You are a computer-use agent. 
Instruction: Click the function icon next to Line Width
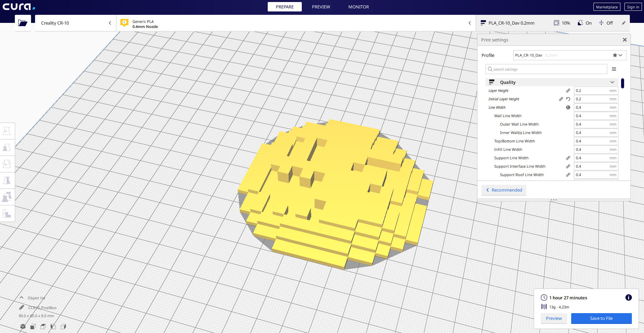tap(568, 107)
